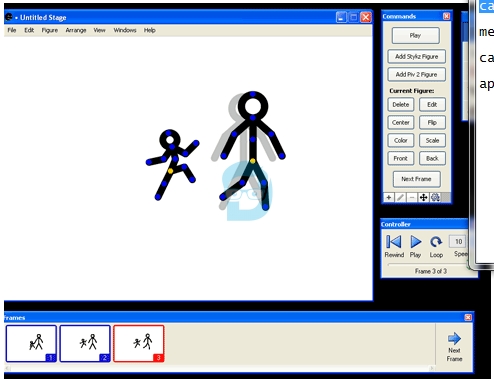Click the yellow pivot node of large figure
The height and width of the screenshot is (381, 494).
click(253, 161)
